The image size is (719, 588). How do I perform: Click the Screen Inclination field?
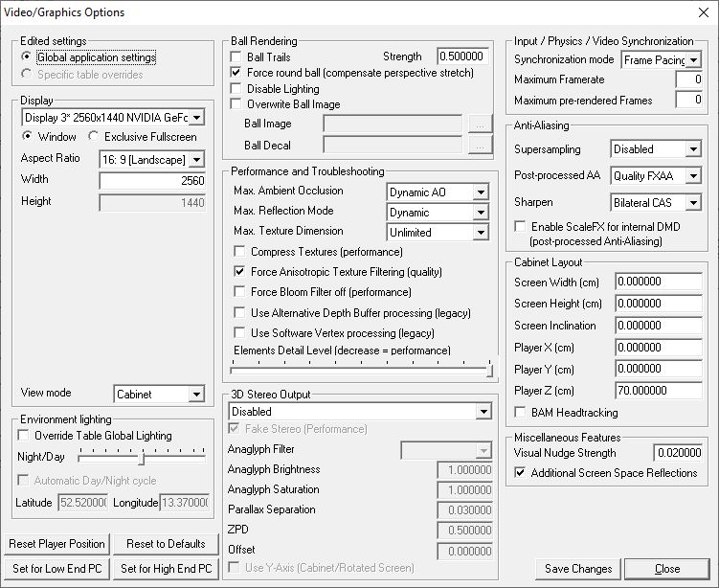(659, 326)
